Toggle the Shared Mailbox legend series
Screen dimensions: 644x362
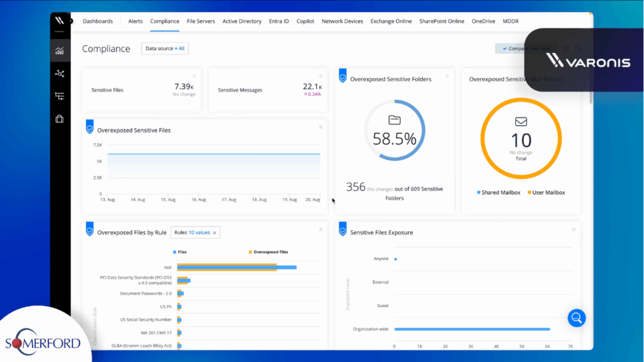[x=499, y=192]
